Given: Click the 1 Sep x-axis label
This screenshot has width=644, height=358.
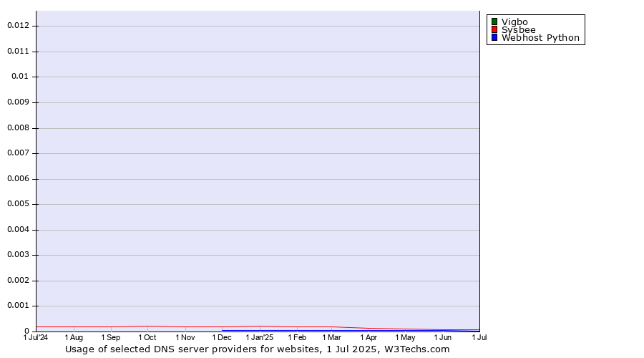Looking at the screenshot, I should click(x=111, y=337).
